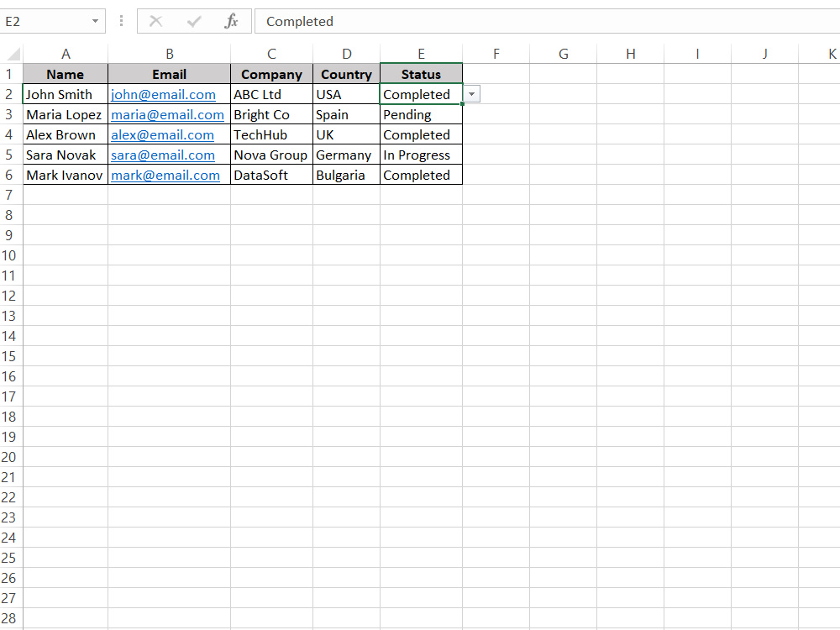Viewport: 840px width, 630px height.
Task: Select Mark Ivanov's Completed status cell
Action: pos(421,176)
